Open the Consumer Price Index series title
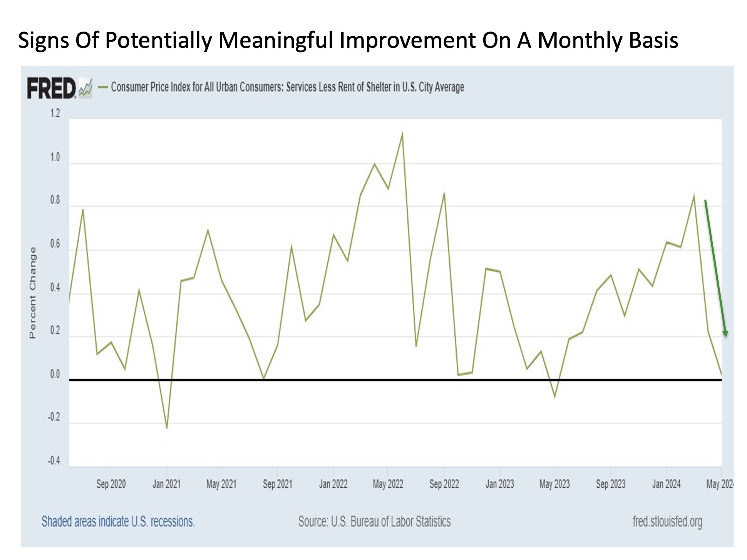747x560 pixels. click(287, 87)
